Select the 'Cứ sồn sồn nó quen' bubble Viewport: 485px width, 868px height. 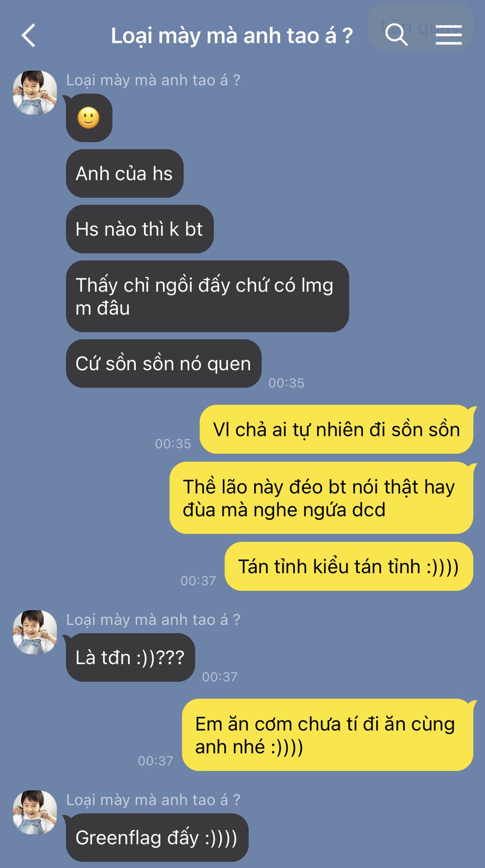coord(164,363)
